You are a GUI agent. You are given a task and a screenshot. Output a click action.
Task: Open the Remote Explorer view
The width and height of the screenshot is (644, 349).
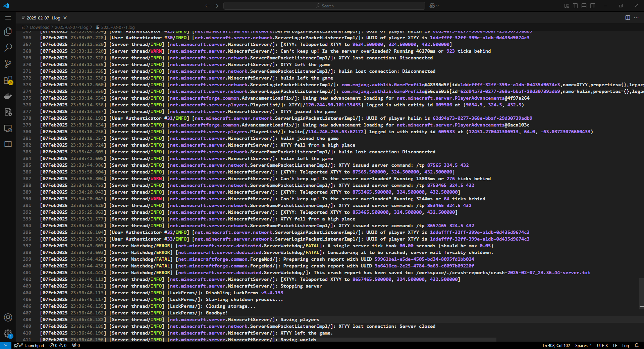point(8,129)
